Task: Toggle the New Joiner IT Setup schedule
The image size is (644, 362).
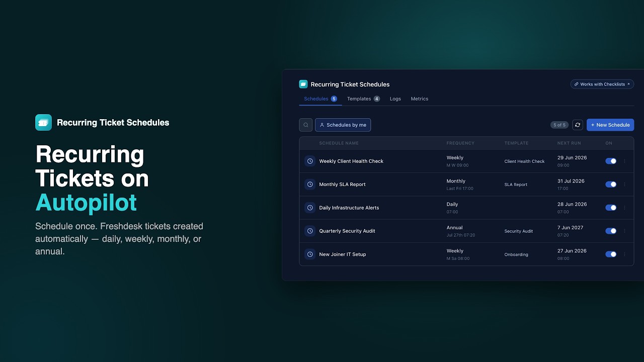Action: coord(611,254)
